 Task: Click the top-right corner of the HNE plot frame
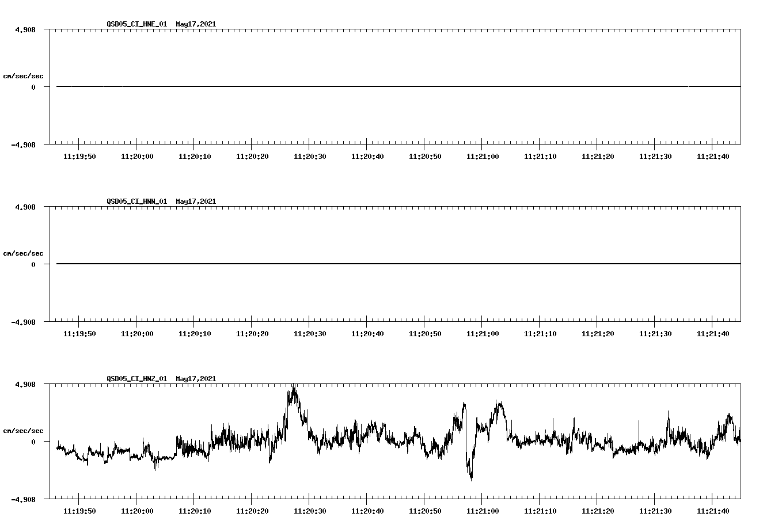point(741,28)
